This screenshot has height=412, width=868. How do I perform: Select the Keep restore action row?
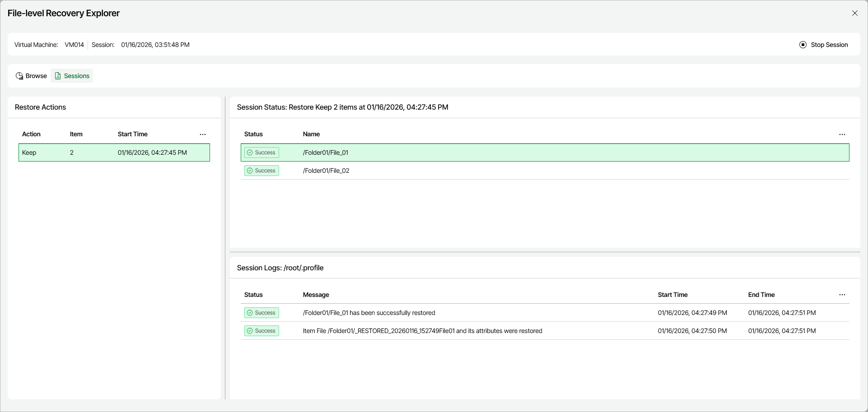pyautogui.click(x=114, y=153)
